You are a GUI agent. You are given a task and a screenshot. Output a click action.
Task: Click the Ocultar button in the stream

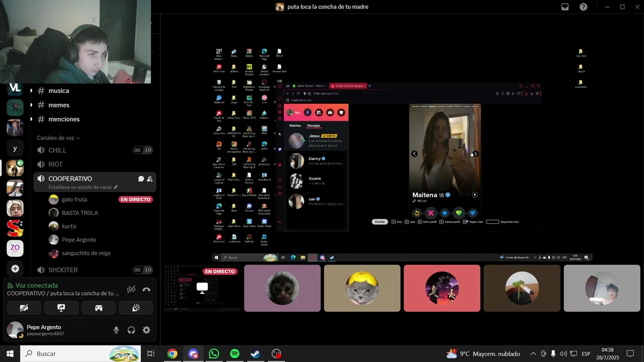379,222
